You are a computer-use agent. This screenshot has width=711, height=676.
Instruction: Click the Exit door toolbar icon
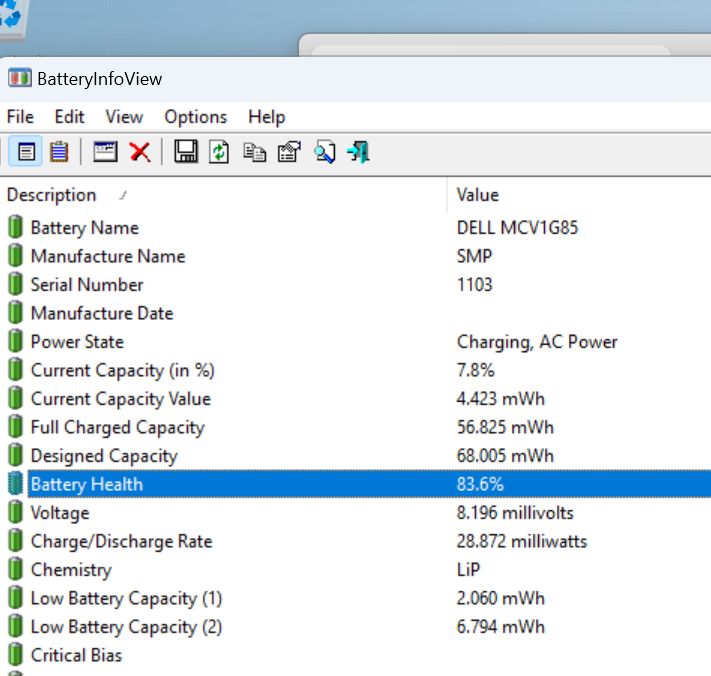point(359,152)
